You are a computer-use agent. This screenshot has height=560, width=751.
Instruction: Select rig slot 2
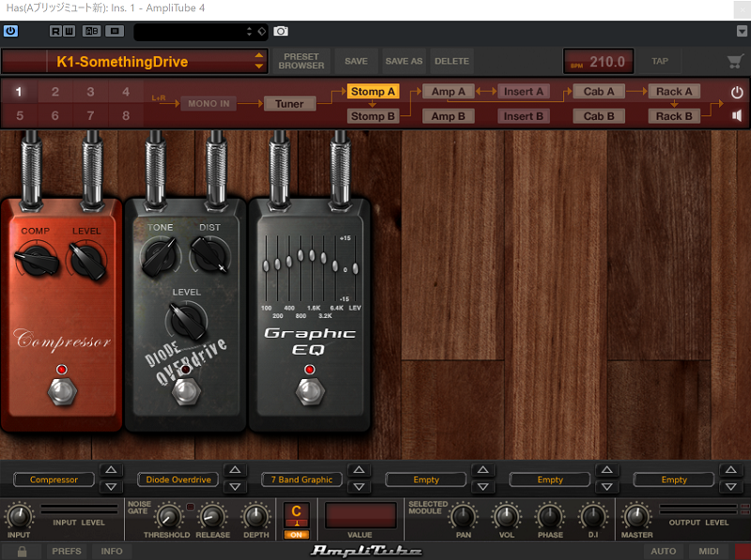[x=55, y=91]
